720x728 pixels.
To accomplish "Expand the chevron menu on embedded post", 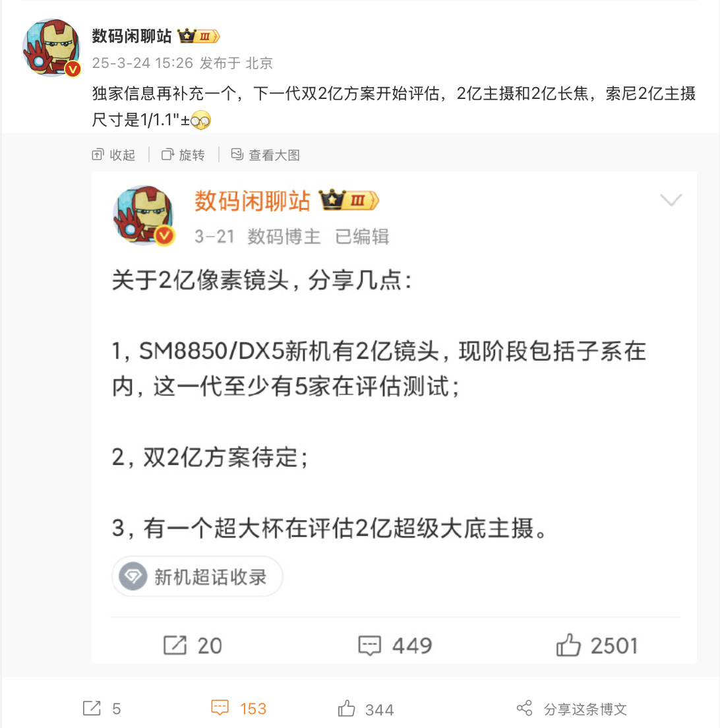I will (671, 200).
